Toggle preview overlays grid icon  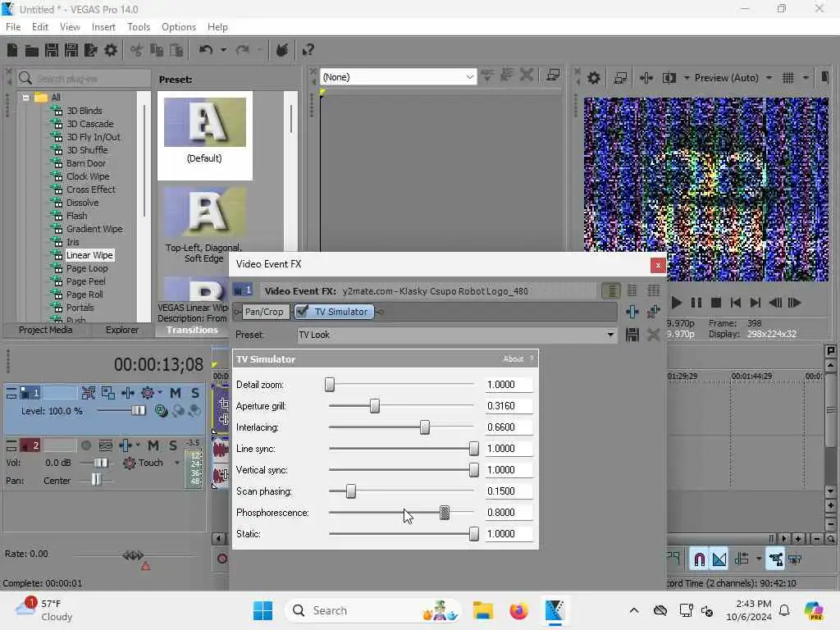788,78
